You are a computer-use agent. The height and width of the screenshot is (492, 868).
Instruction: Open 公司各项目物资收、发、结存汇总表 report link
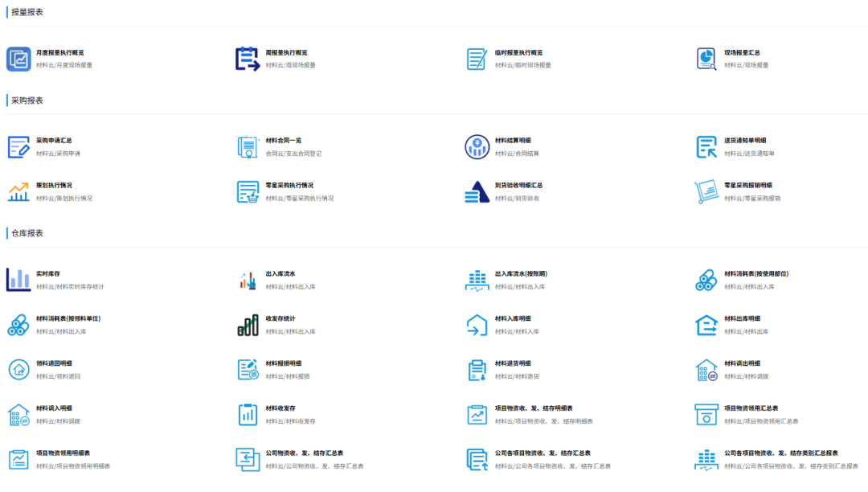542,453
